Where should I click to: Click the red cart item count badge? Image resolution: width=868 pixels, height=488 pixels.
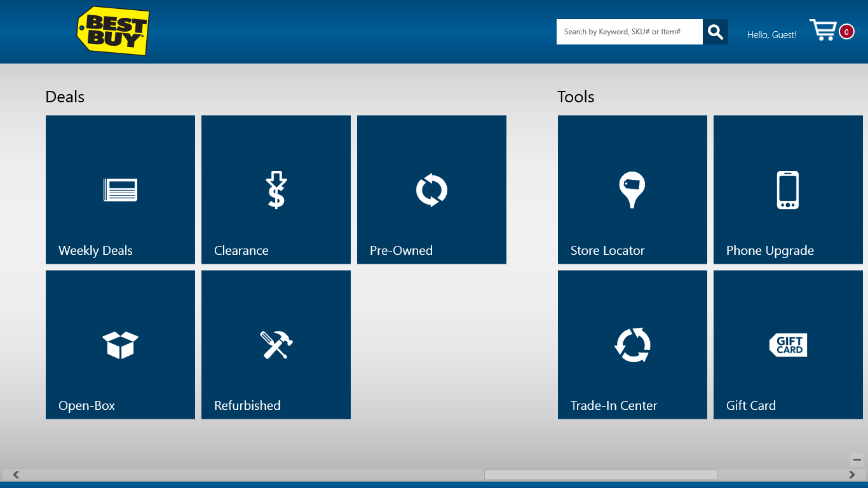[846, 32]
